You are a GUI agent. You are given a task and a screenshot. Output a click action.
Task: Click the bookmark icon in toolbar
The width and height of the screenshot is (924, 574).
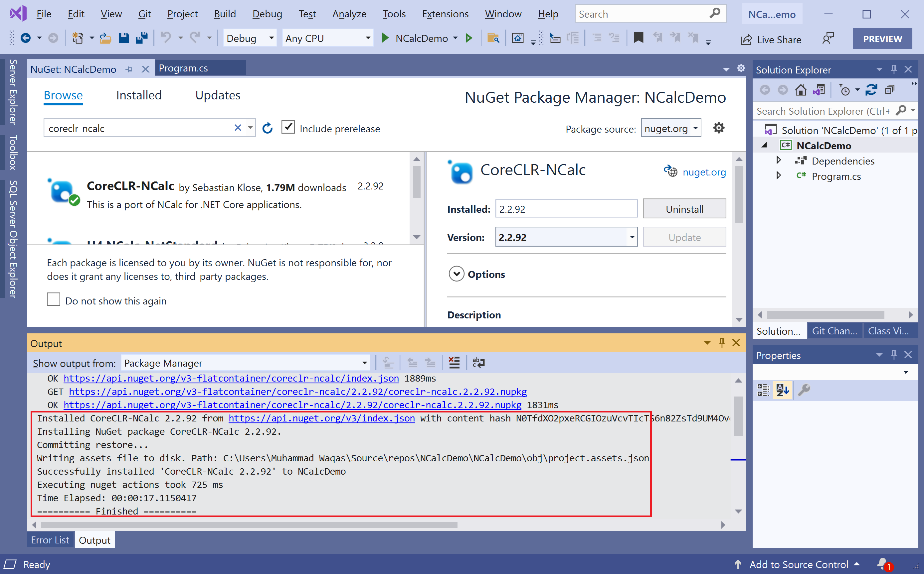click(x=638, y=38)
